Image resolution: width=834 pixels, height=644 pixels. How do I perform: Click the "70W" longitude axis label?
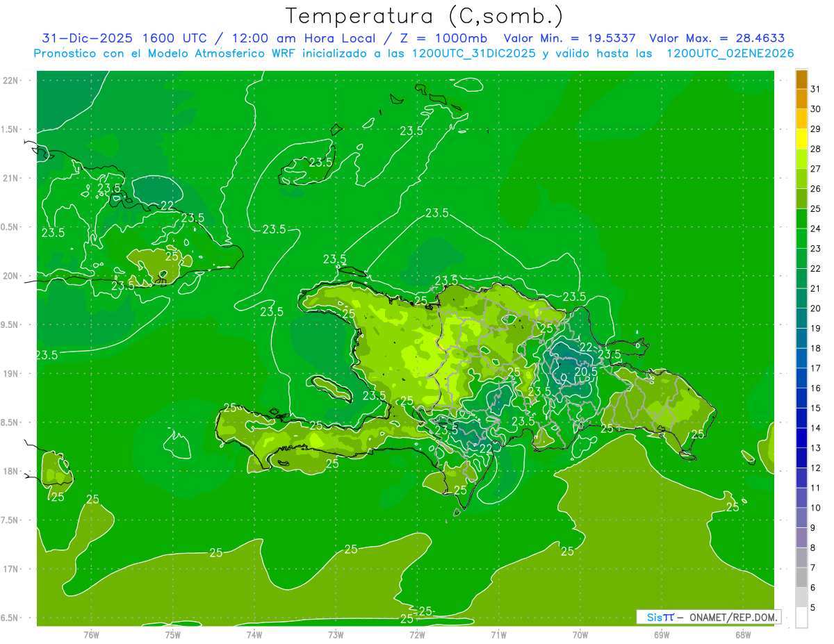[x=580, y=635]
